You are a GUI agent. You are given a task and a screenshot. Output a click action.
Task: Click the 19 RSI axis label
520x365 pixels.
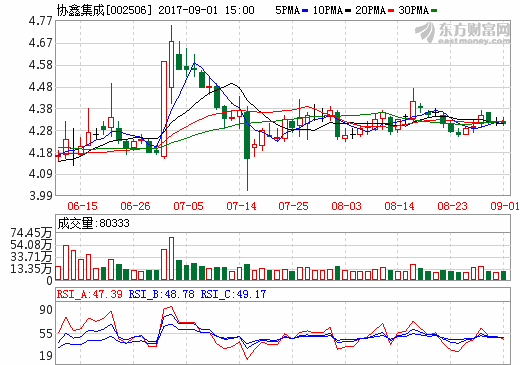tap(46, 356)
